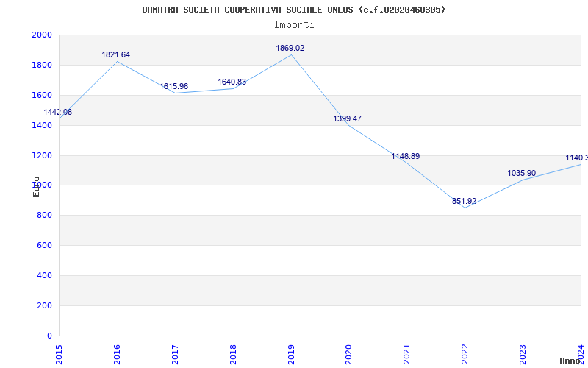Screen dimensions: 588x368
Task: Click the 1600 y-axis tick label
Action: (42, 95)
